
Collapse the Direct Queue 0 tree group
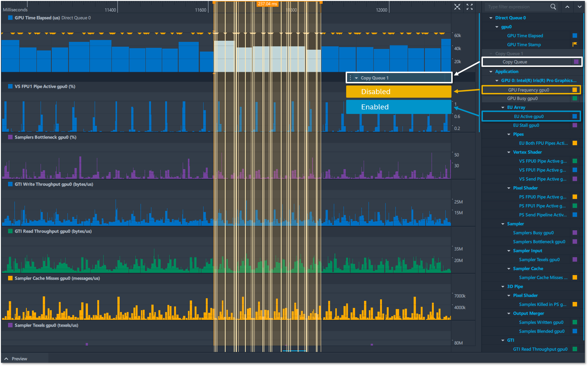click(x=491, y=18)
